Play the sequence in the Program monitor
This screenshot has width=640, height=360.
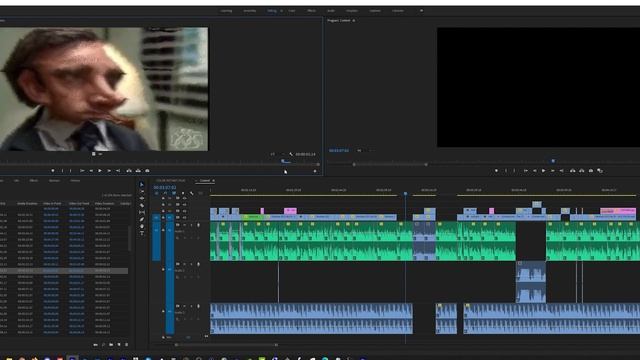coord(543,171)
